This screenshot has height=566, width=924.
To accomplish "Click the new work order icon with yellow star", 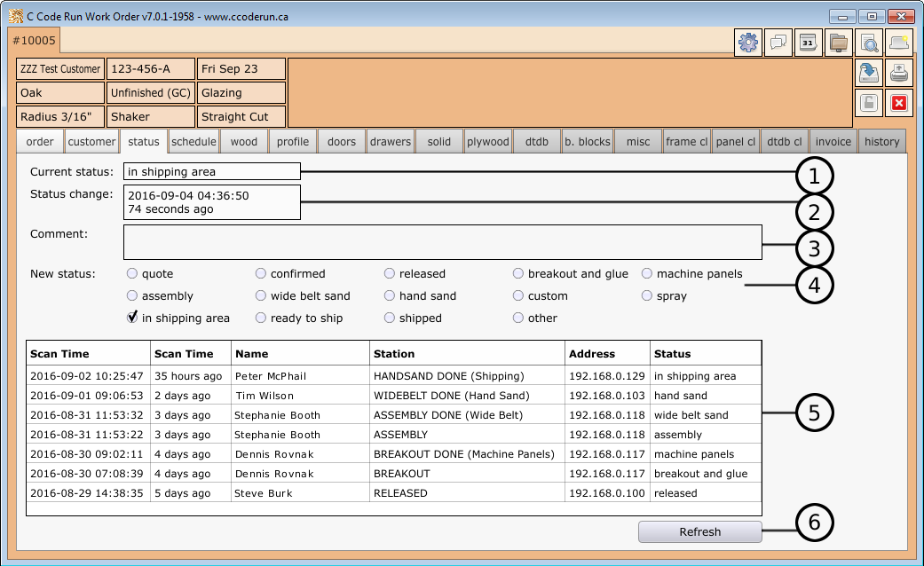I will tap(899, 42).
